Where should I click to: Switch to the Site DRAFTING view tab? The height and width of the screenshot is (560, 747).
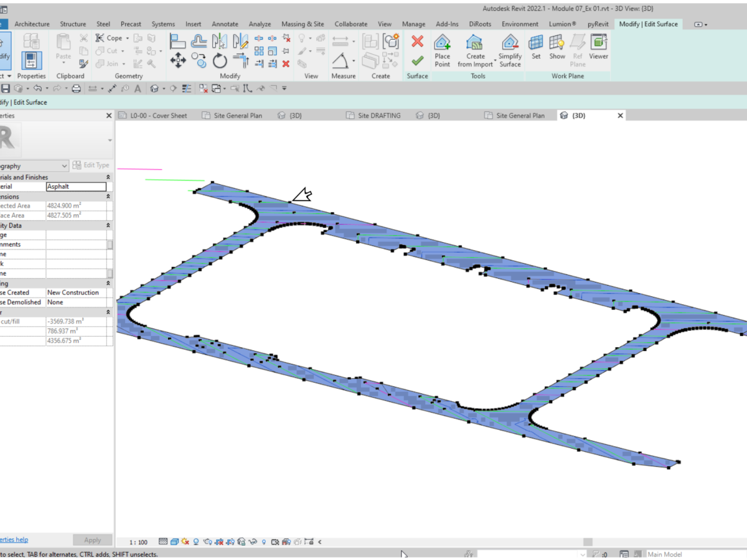[379, 116]
